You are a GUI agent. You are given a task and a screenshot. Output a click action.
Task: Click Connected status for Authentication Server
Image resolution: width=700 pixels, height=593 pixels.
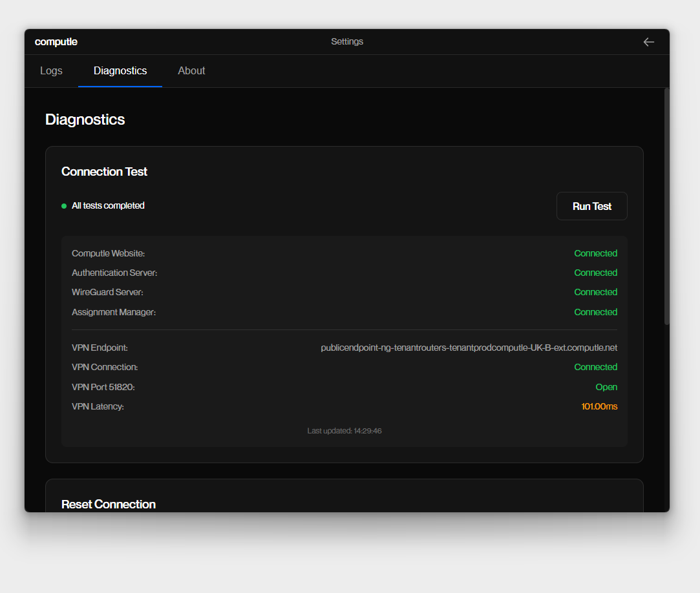pyautogui.click(x=595, y=273)
